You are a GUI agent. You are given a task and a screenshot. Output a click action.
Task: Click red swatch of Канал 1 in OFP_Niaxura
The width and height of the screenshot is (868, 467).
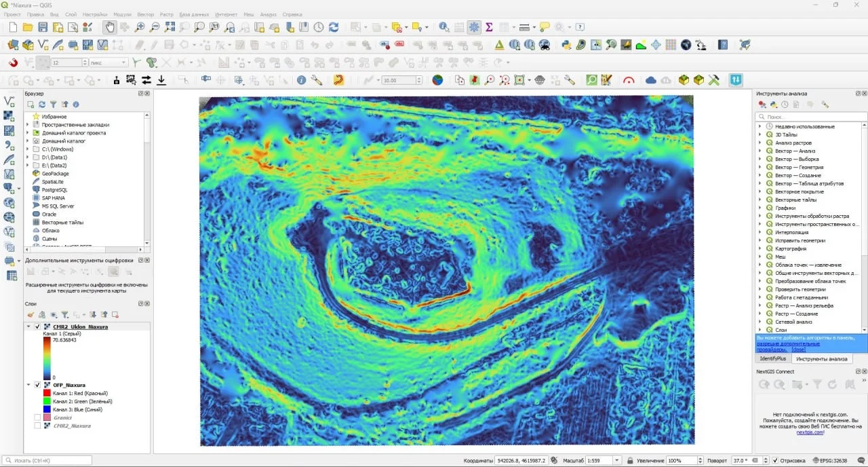(46, 392)
